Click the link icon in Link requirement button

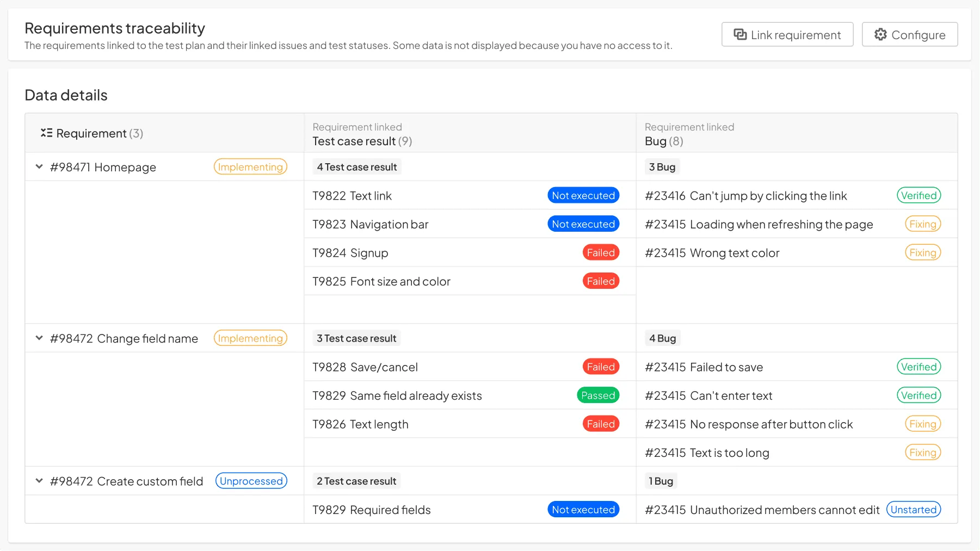(740, 35)
